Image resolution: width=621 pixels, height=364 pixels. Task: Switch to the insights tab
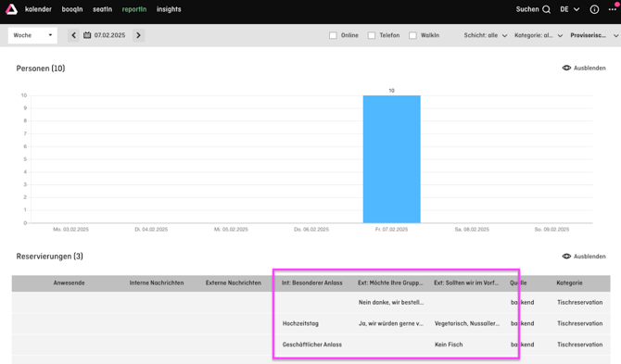pyautogui.click(x=169, y=9)
